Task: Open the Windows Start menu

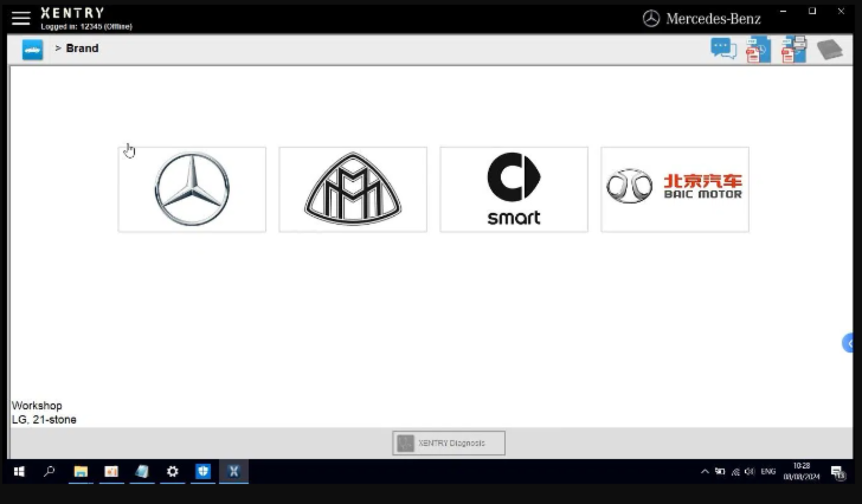Action: click(x=19, y=472)
